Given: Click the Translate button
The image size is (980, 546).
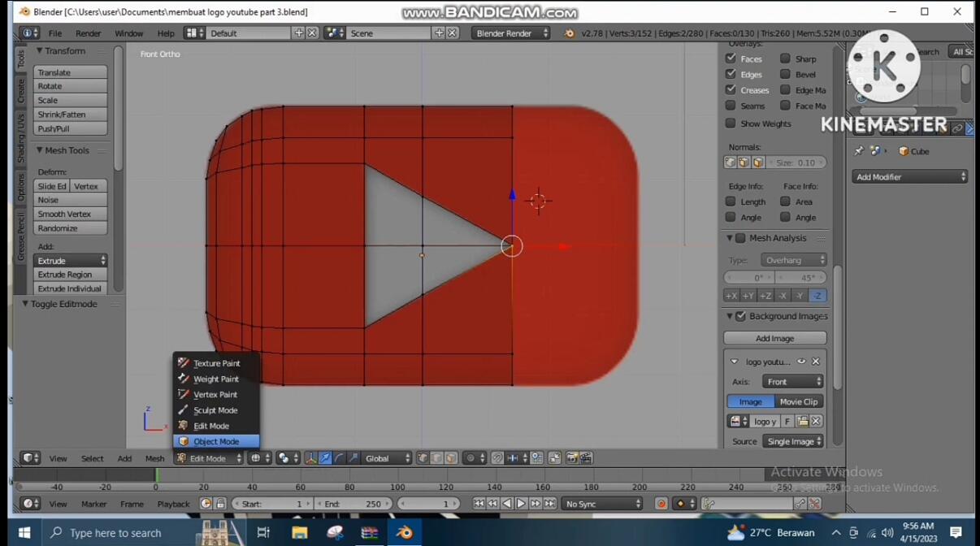Looking at the screenshot, I should click(71, 72).
